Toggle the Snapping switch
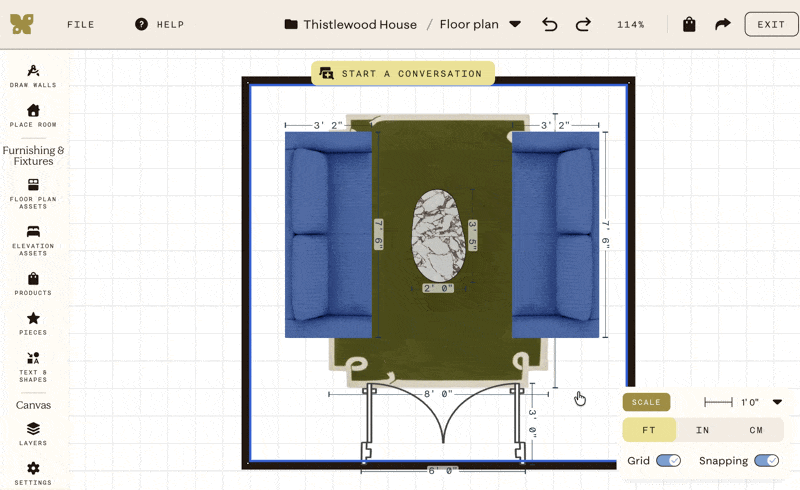Image resolution: width=800 pixels, height=490 pixels. pos(766,460)
